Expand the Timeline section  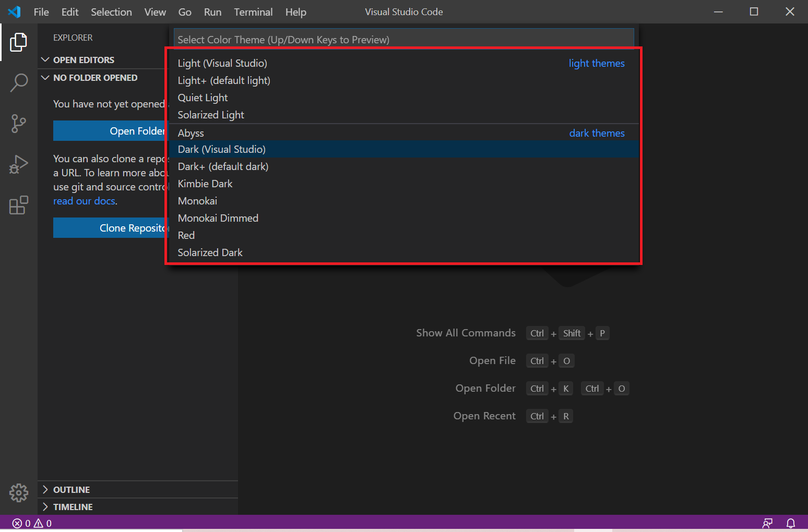(x=138, y=507)
